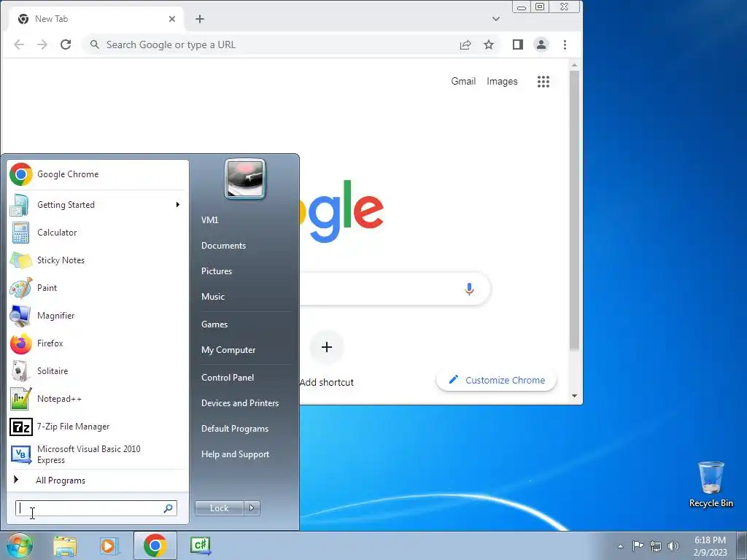This screenshot has width=747, height=560.
Task: Expand the Getting Started submenu arrow
Action: (x=178, y=205)
